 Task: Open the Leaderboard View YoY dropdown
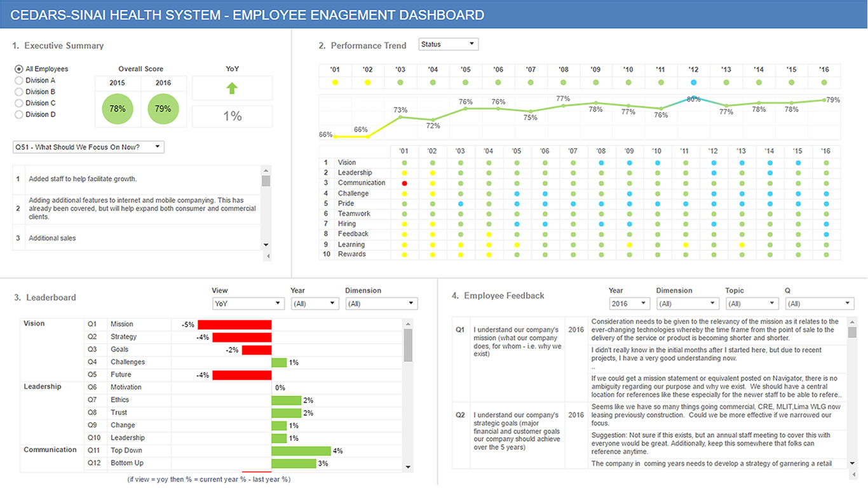click(248, 304)
